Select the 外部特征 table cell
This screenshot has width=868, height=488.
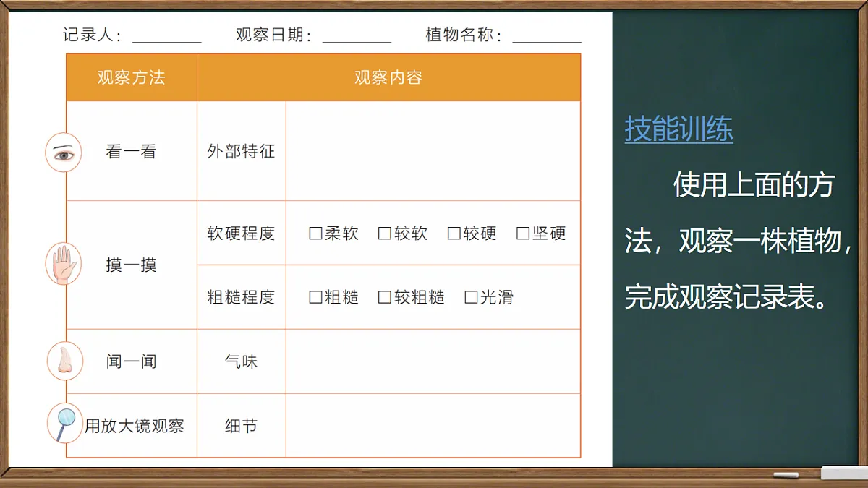tap(241, 153)
